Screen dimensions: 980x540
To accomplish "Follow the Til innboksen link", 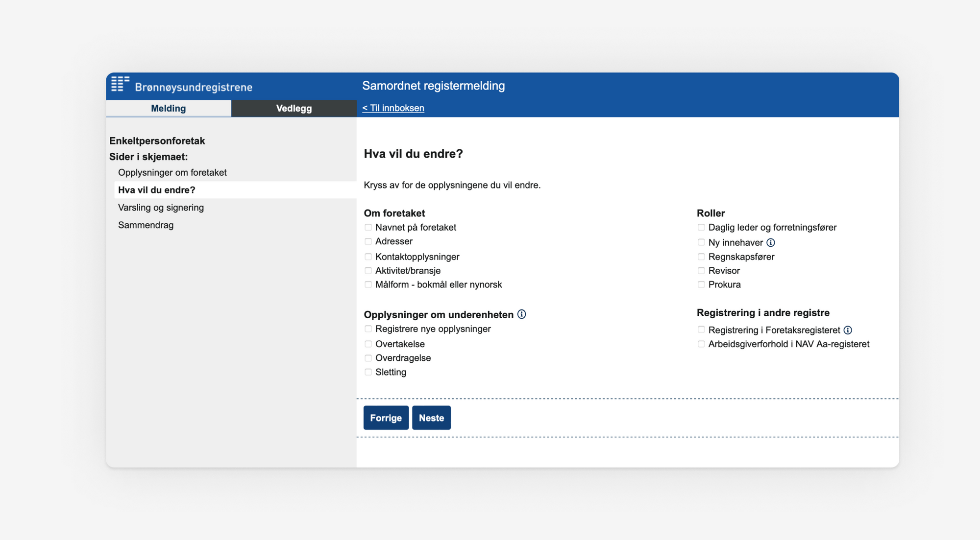I will (393, 108).
